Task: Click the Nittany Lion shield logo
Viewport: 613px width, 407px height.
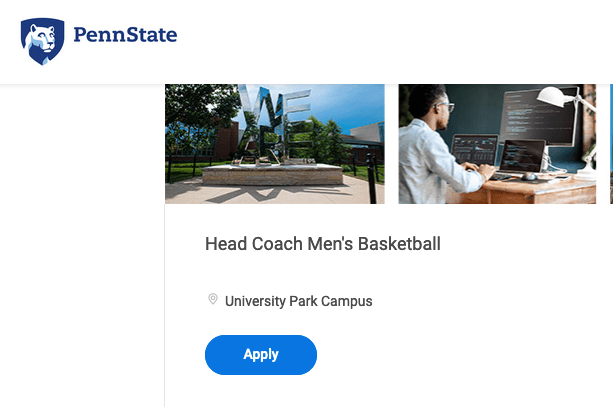Action: point(42,41)
